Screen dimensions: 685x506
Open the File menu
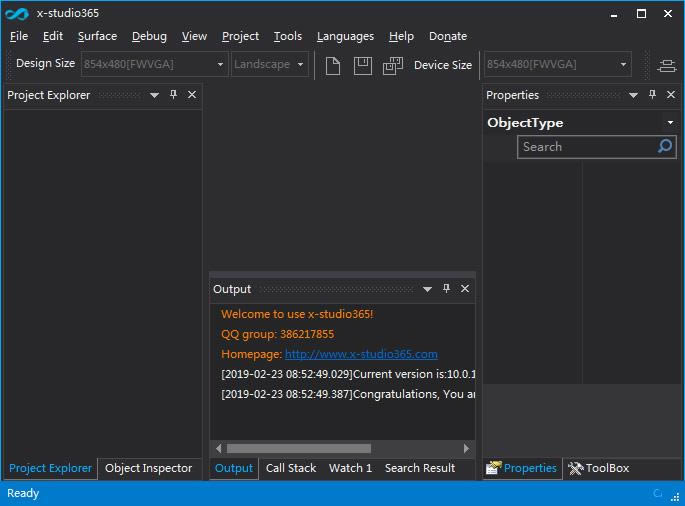click(19, 36)
